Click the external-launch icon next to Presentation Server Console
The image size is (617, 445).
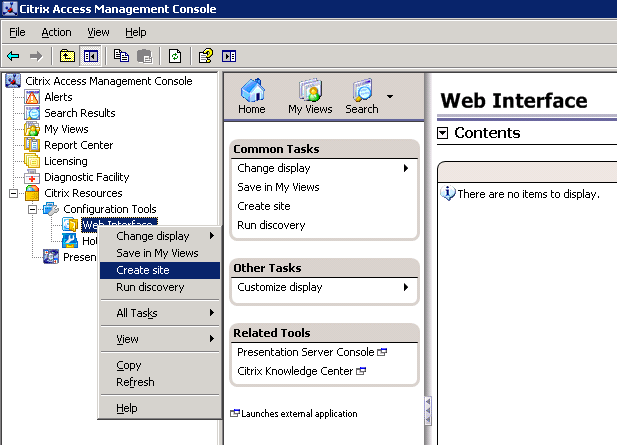click(x=382, y=352)
